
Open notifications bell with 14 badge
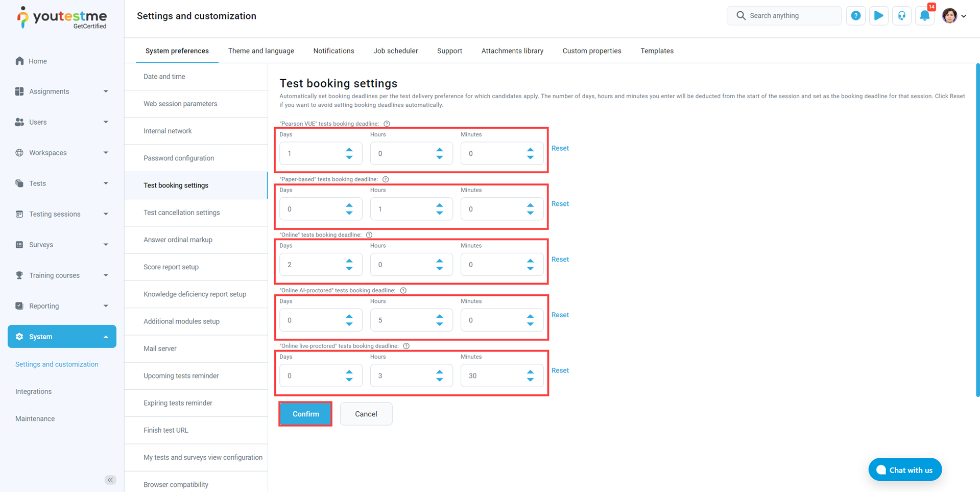tap(924, 16)
